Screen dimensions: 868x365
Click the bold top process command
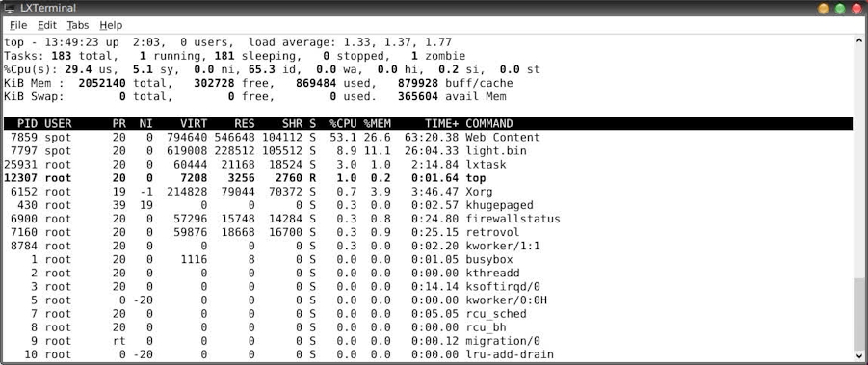476,178
